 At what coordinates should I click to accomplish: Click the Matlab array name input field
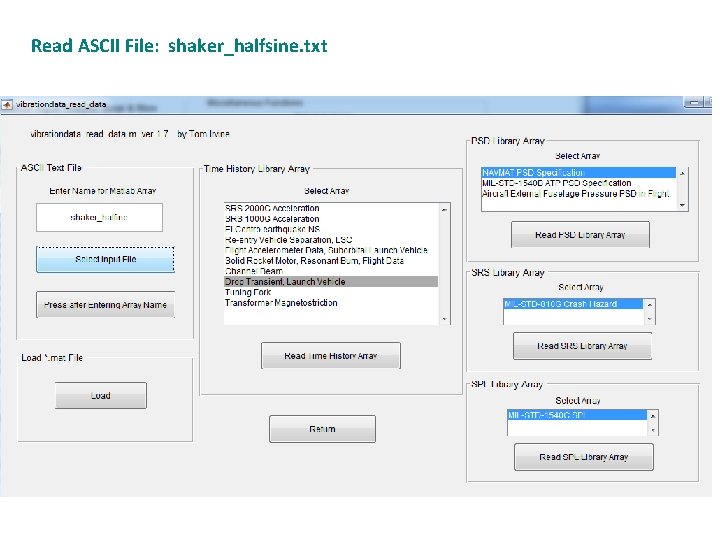pyautogui.click(x=99, y=217)
